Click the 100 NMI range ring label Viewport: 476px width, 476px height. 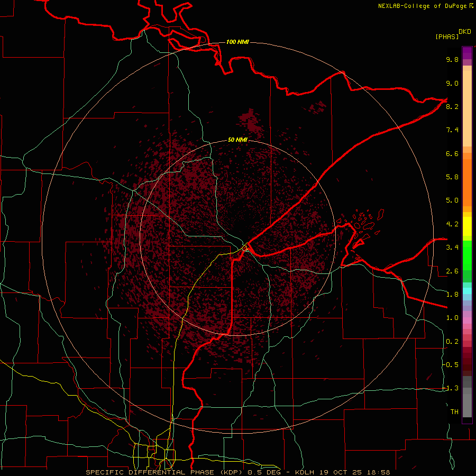tap(237, 42)
